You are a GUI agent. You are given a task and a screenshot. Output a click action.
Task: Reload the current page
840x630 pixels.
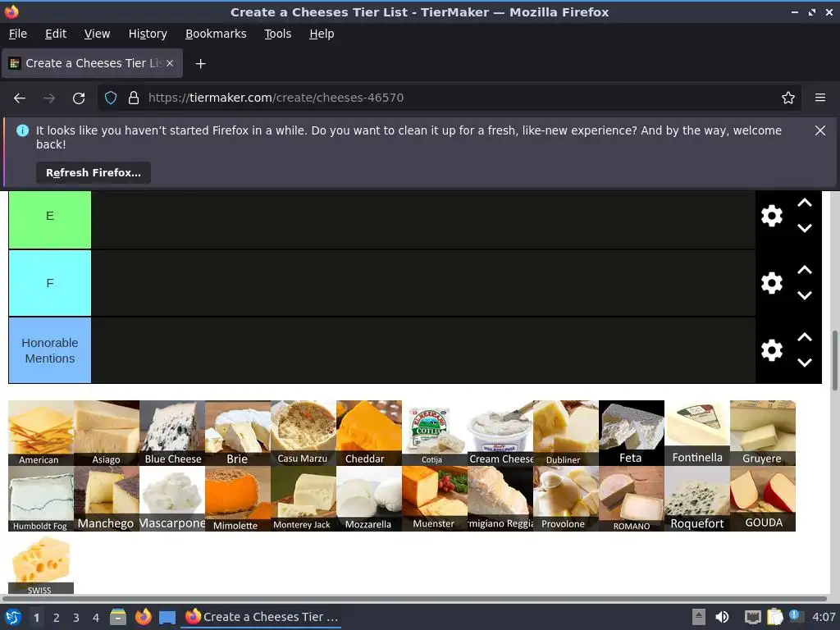click(79, 98)
